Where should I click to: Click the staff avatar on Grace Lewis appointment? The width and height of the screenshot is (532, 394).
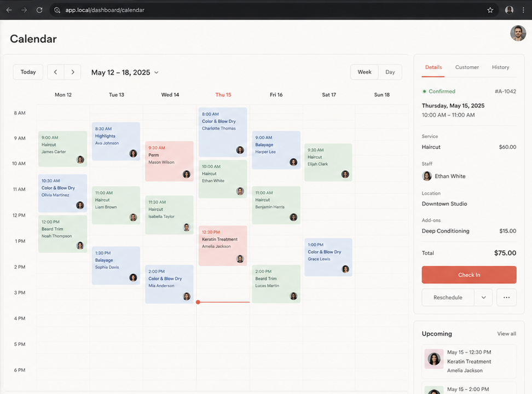point(345,269)
